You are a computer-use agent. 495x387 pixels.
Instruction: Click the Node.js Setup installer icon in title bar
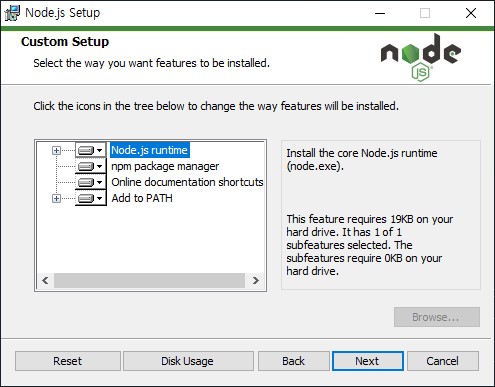12,13
